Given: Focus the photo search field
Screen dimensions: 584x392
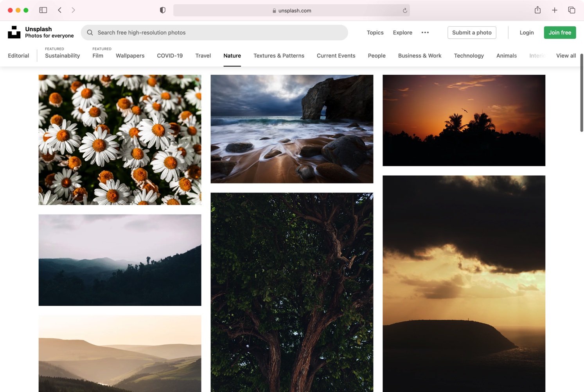Looking at the screenshot, I should [219, 32].
